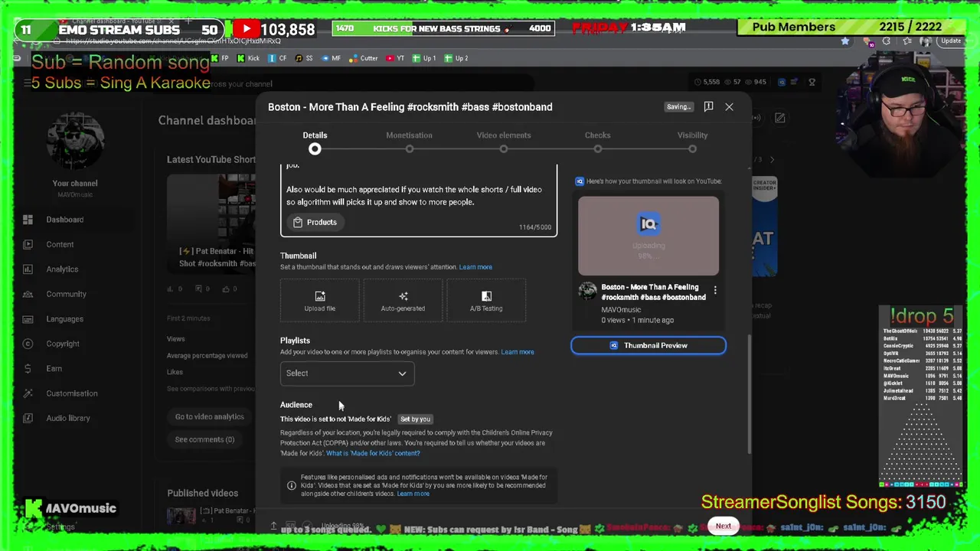Click the Content sidebar icon
The width and height of the screenshot is (980, 551).
coord(28,244)
